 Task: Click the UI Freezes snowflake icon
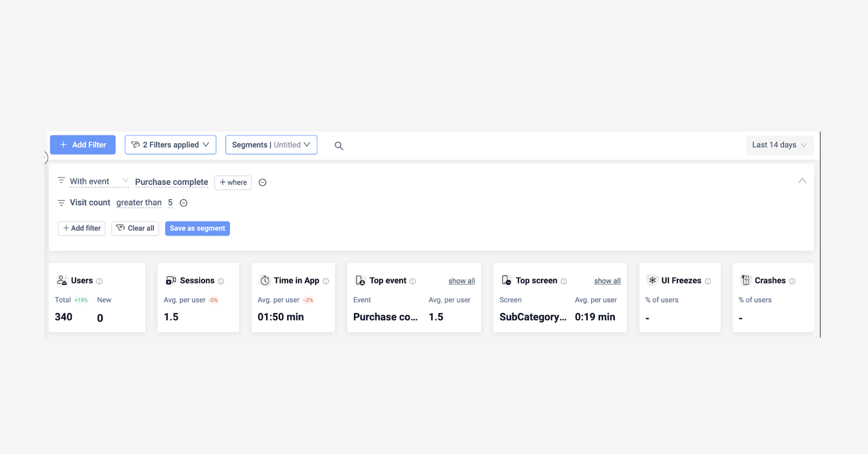[x=653, y=280]
